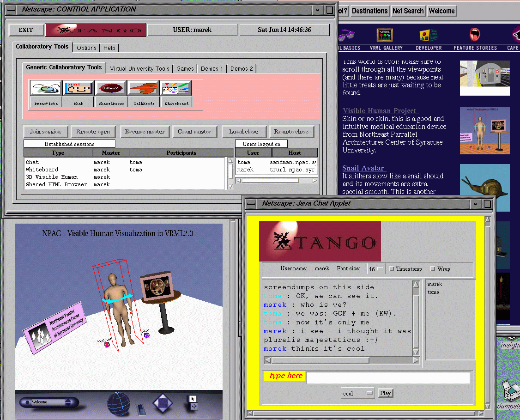Open the Feature Stories mouth icon
The image size is (520, 420).
(x=475, y=35)
